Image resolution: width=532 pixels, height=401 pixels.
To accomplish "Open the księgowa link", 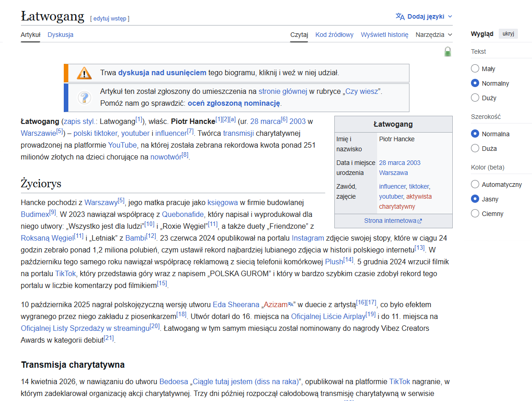I will coord(223,202).
